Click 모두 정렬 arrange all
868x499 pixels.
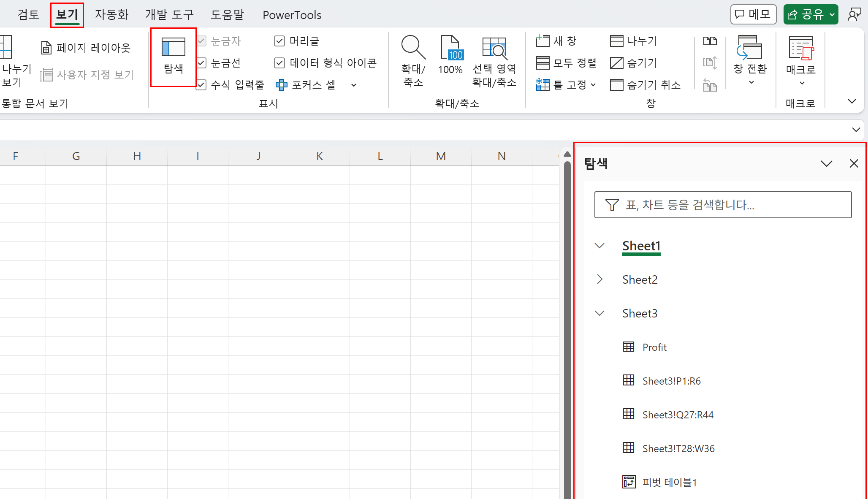pyautogui.click(x=566, y=63)
